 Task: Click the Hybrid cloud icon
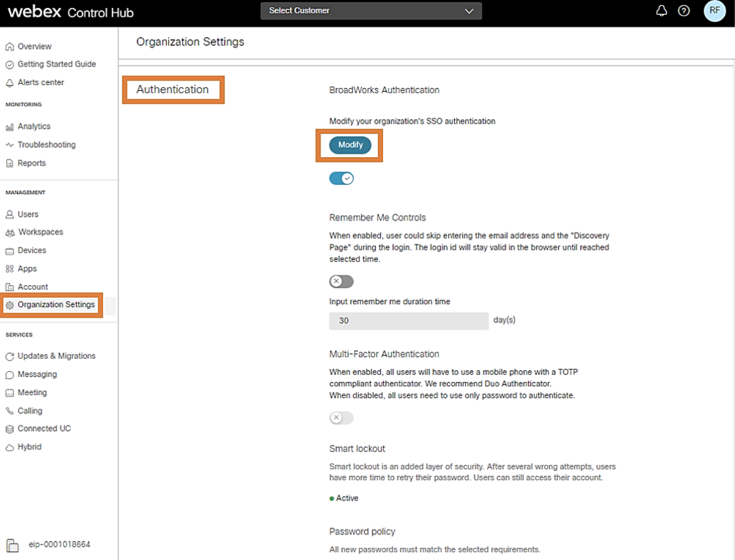point(10,448)
